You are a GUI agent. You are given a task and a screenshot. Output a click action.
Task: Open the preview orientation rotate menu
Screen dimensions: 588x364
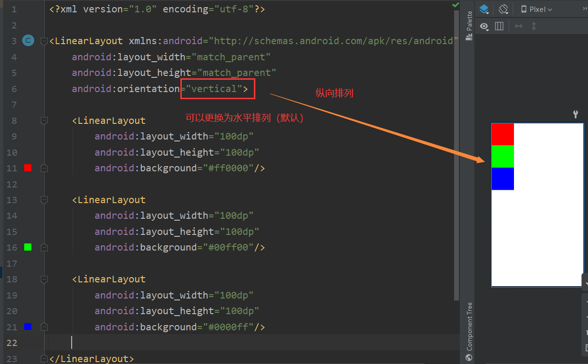point(504,9)
